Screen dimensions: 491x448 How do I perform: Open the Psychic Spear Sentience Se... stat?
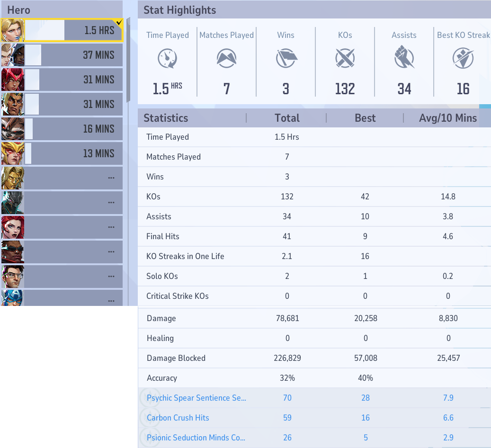(196, 398)
